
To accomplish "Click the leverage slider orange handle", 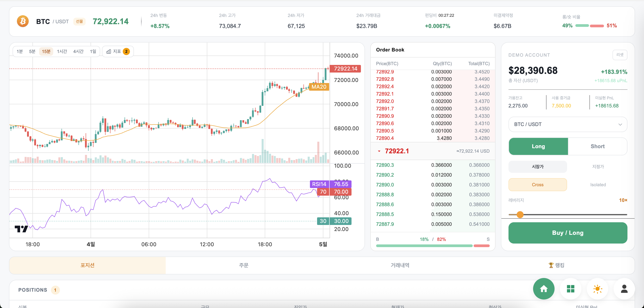I will [x=520, y=214].
